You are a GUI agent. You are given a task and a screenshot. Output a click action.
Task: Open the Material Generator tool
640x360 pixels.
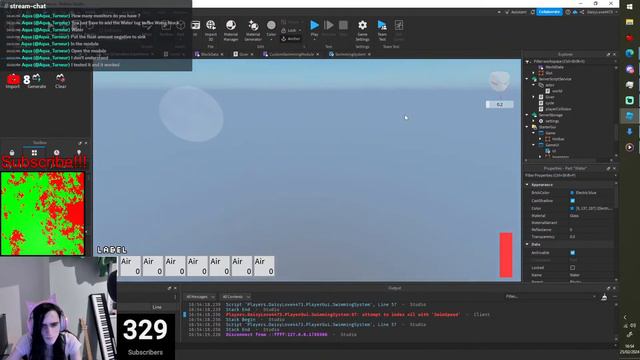253,30
